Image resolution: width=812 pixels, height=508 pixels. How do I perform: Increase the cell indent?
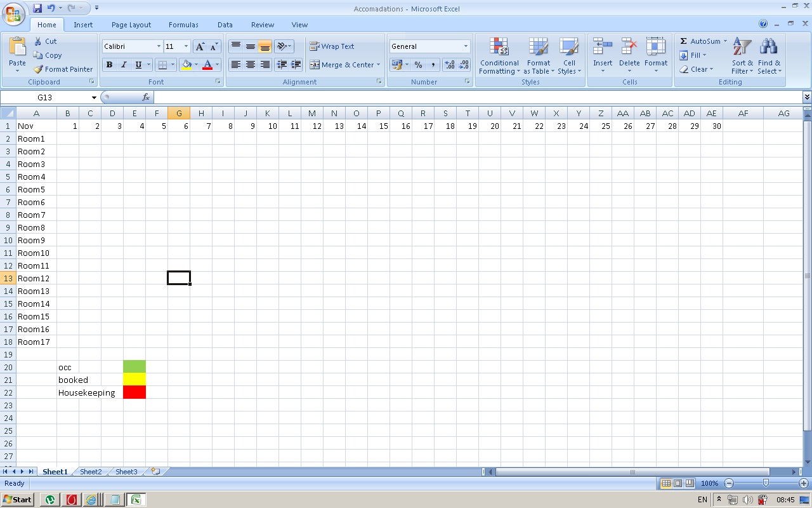click(296, 65)
